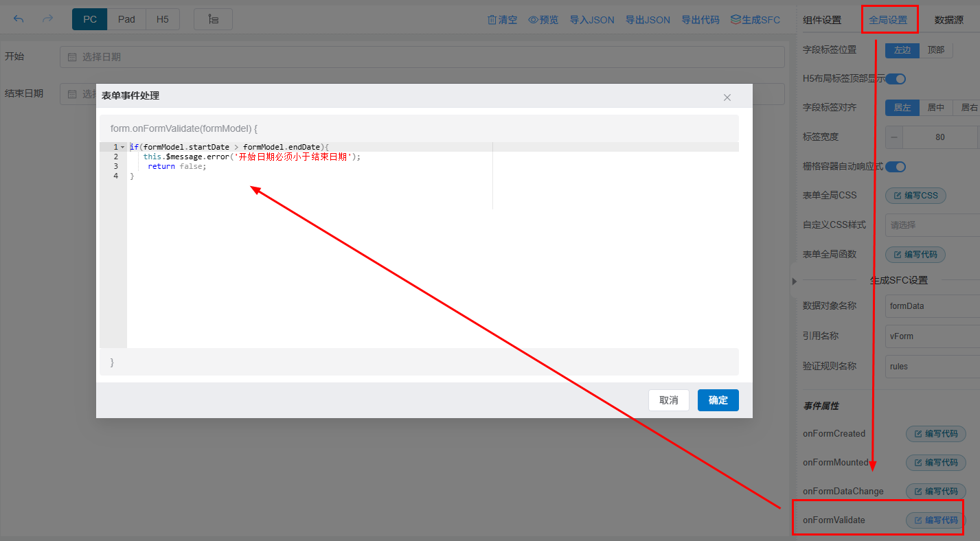Click calendar icon in 开始 date field
Image resolution: width=980 pixels, height=541 pixels.
click(x=72, y=57)
